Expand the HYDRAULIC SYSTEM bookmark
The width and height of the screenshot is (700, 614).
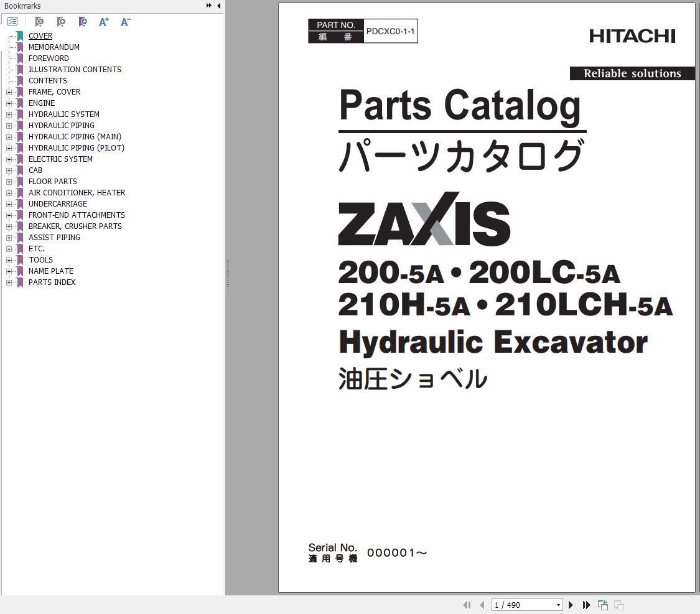[9, 114]
